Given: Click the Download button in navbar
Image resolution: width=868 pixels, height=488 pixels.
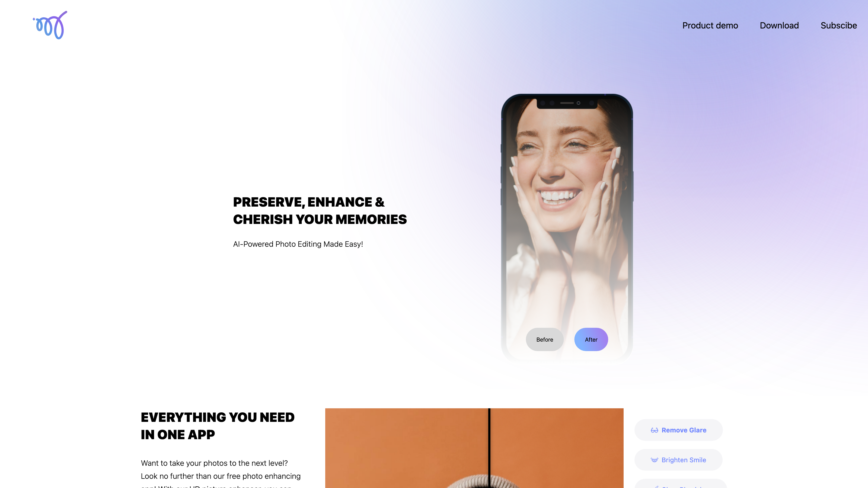Looking at the screenshot, I should (x=779, y=25).
